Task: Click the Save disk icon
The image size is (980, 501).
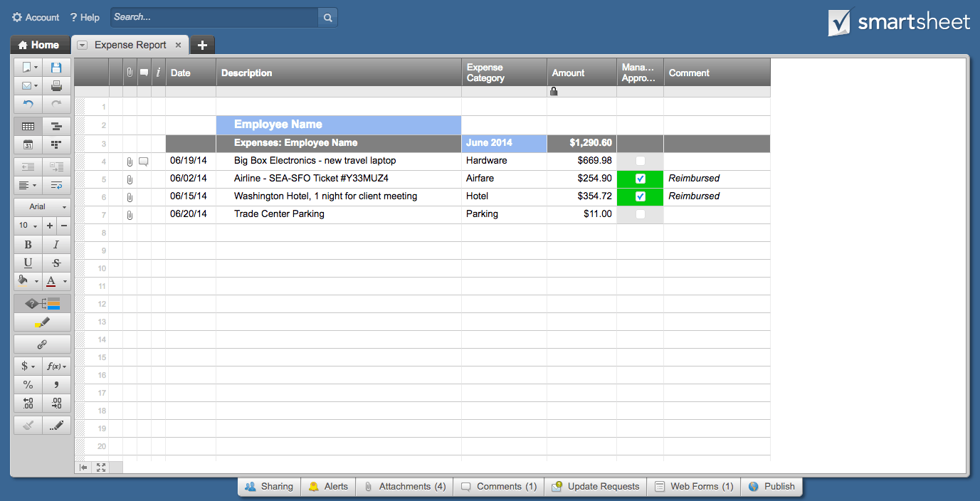Action: pyautogui.click(x=56, y=68)
